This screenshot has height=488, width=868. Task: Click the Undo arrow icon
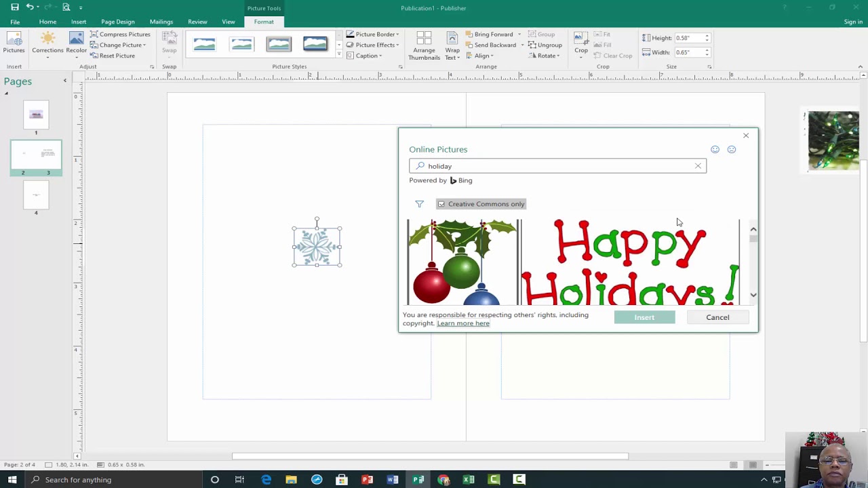(30, 7)
